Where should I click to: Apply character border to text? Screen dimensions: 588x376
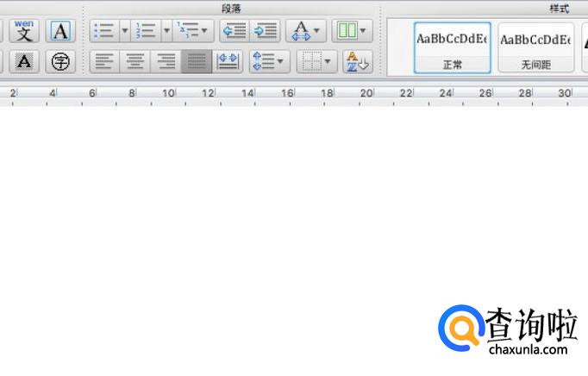click(59, 31)
